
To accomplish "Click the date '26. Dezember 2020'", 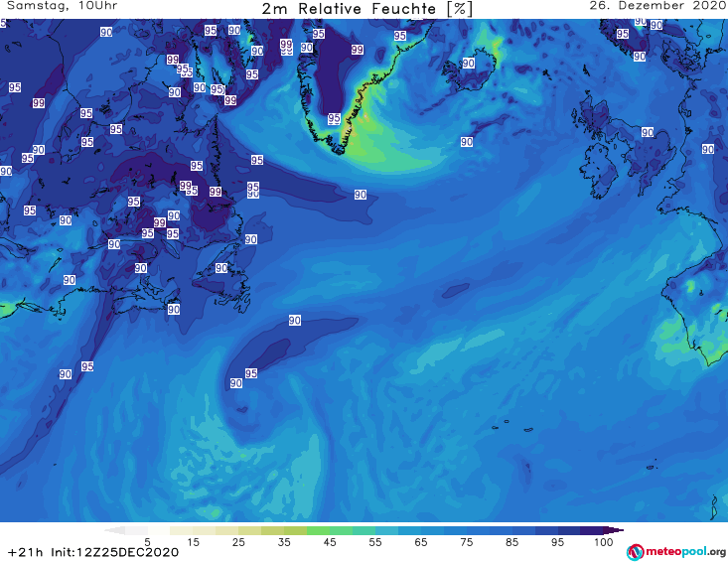I will click(x=658, y=6).
